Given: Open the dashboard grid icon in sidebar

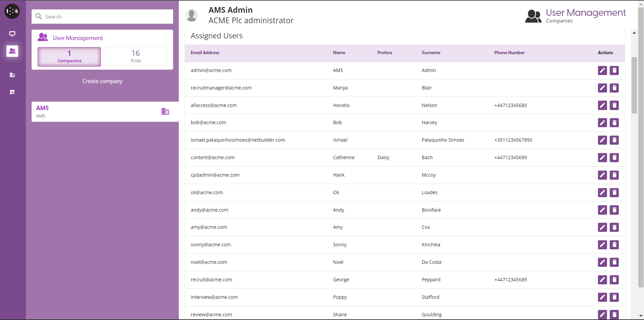Looking at the screenshot, I should 12,92.
